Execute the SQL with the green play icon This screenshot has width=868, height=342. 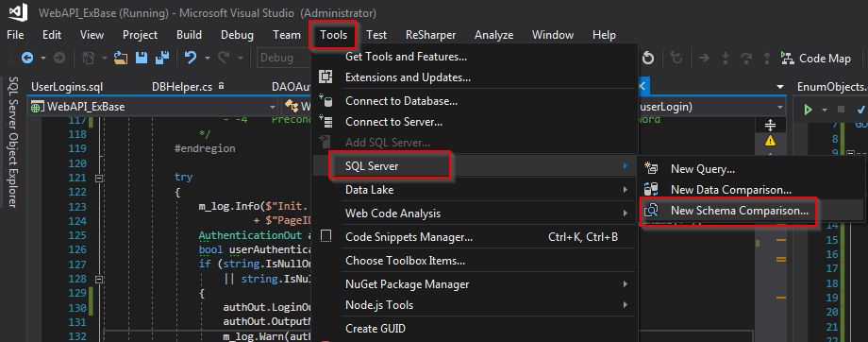point(808,110)
